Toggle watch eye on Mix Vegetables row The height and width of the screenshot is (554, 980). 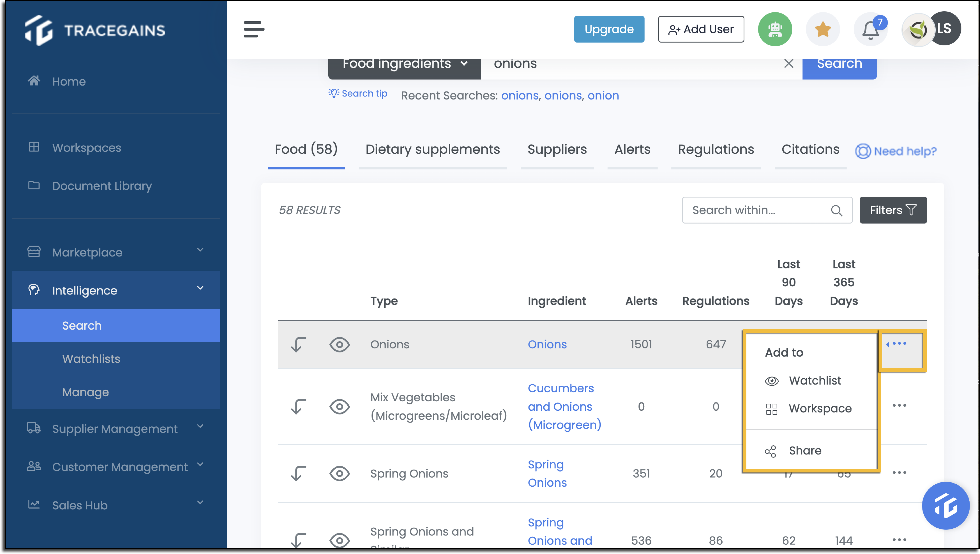(x=340, y=406)
